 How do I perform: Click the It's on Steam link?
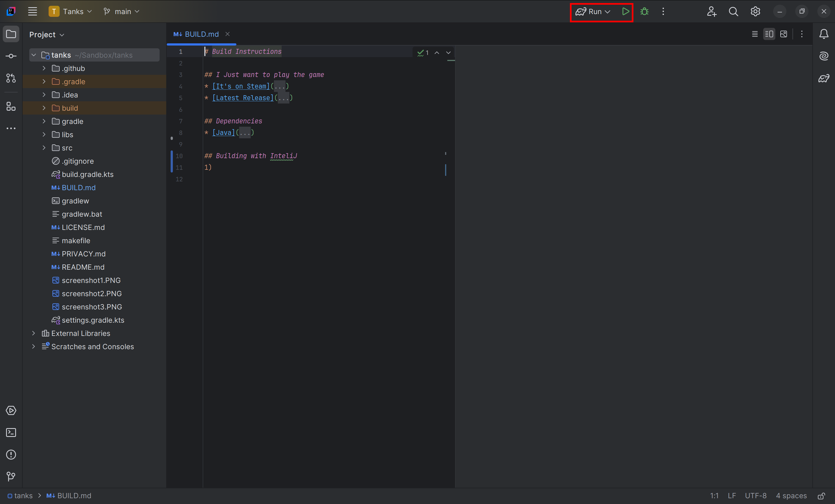(241, 86)
